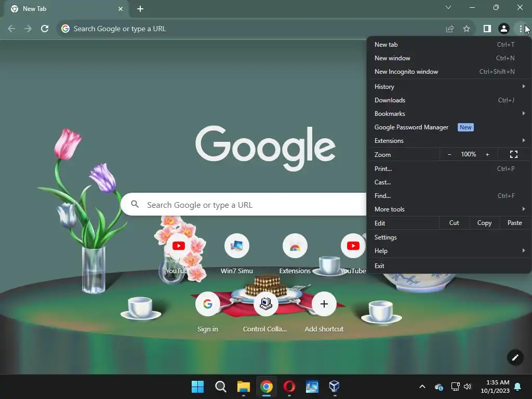Viewport: 532px width, 399px height.
Task: Click the Copy button in Edit row
Action: click(x=485, y=223)
